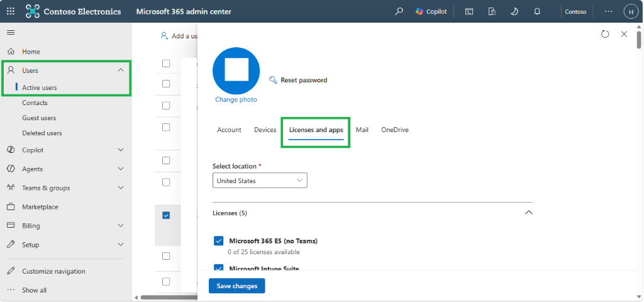Viewport: 644px width, 302px height.
Task: Expand the Agents nav section chevron
Action: [x=121, y=169]
